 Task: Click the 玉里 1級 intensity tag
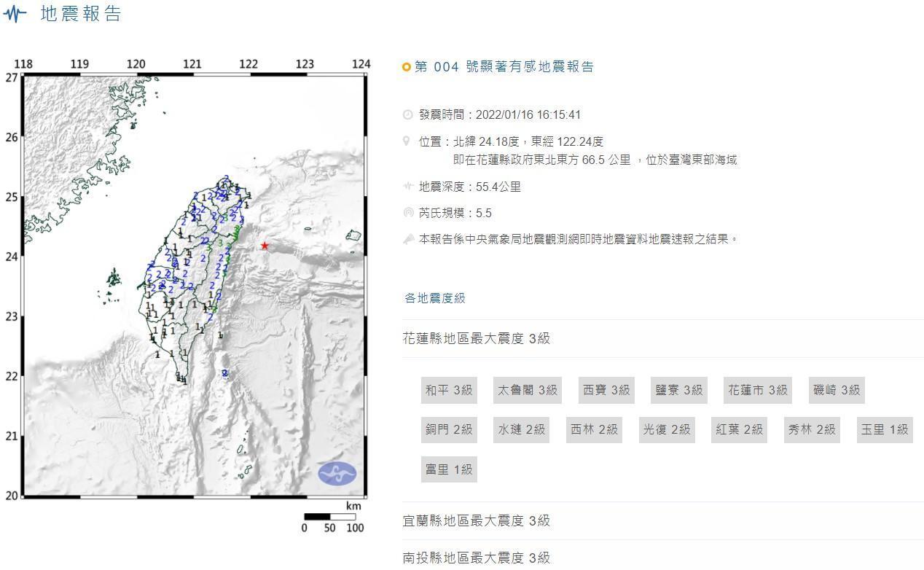[x=885, y=429]
